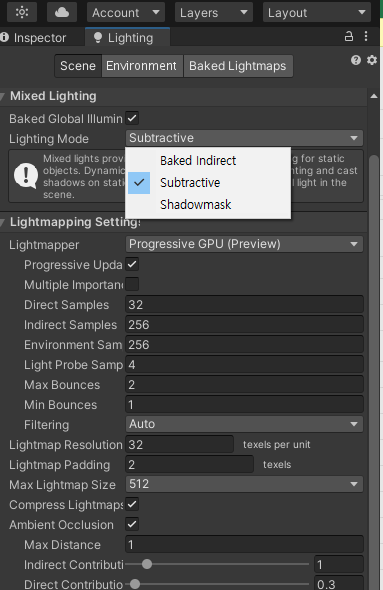Click the Min Bounces field
Viewport: 383px width, 590px height.
point(244,404)
